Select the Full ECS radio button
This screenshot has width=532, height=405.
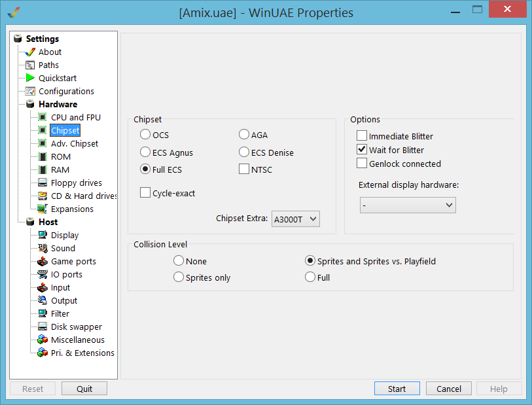145,169
